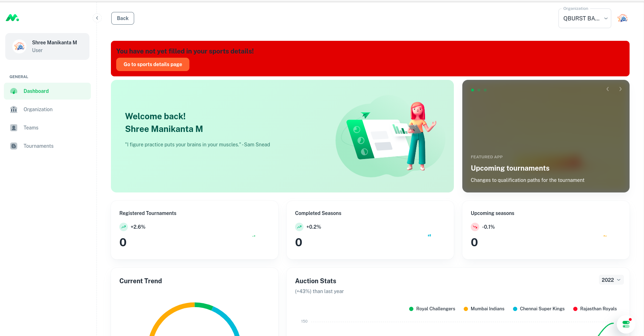The width and height of the screenshot is (644, 336).
Task: Select Dashboard in the sidebar
Action: (47, 91)
